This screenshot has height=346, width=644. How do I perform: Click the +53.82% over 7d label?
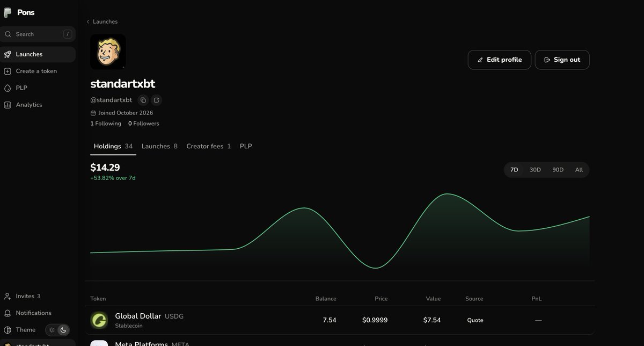tap(113, 178)
